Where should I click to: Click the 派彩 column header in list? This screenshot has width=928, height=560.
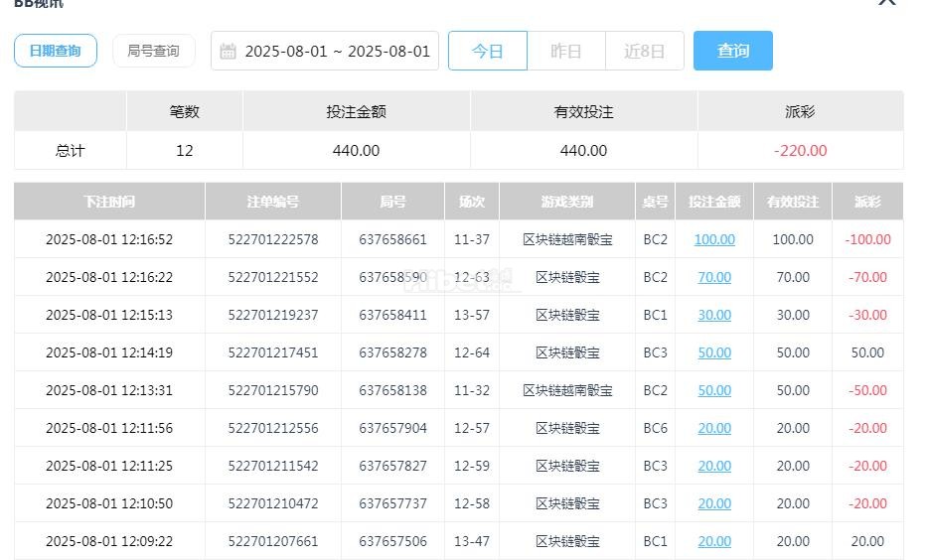pos(867,202)
